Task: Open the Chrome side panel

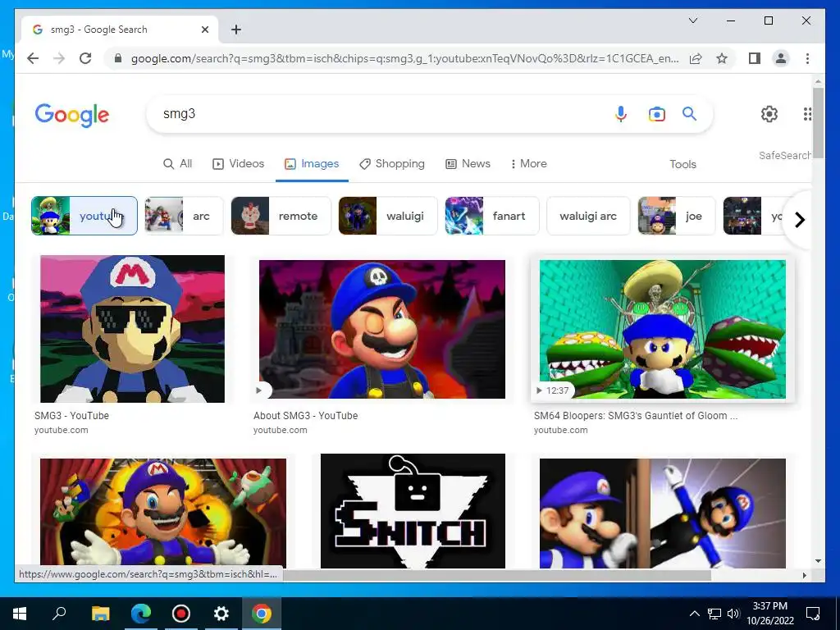Action: click(755, 58)
